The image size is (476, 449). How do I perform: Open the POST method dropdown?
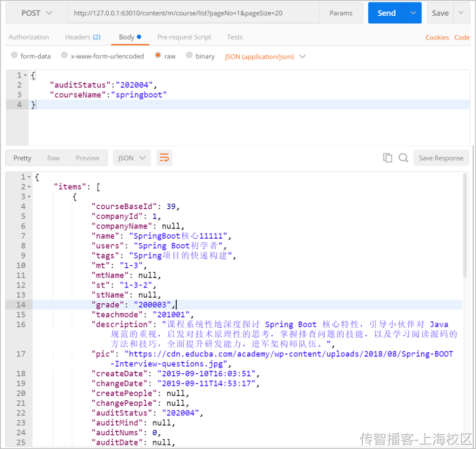pyautogui.click(x=37, y=13)
